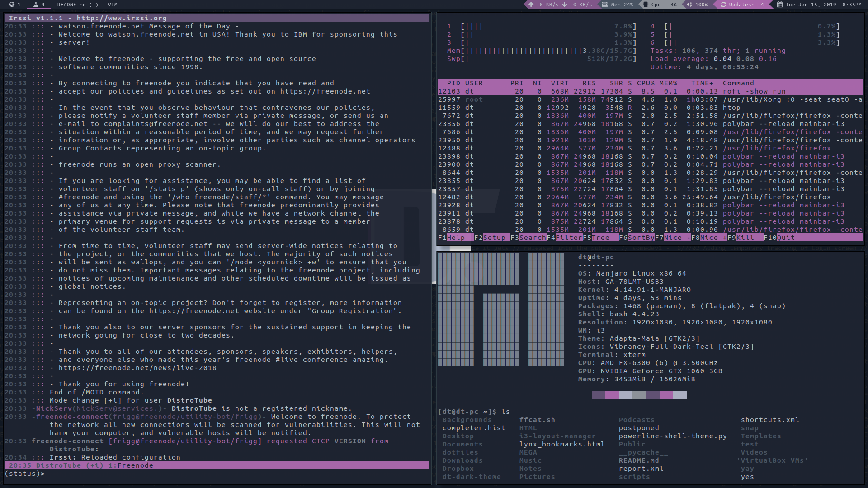
Task: Sort by the CPU% column header
Action: [x=645, y=83]
